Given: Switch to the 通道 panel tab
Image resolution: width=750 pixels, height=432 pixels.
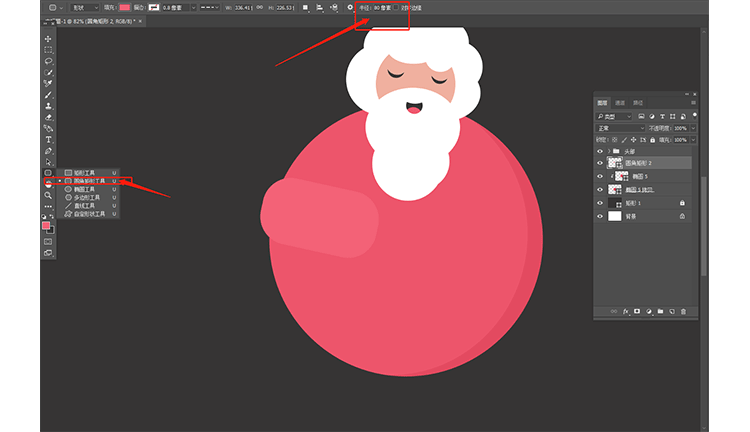Looking at the screenshot, I should coord(620,103).
